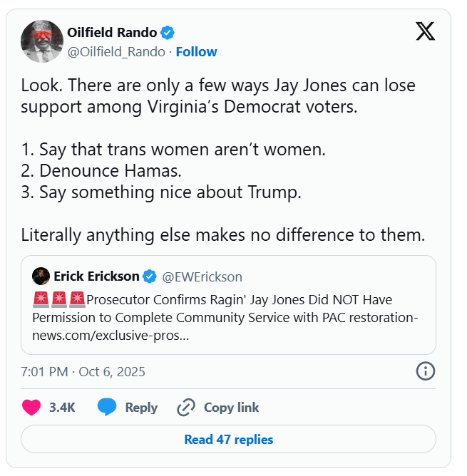Screen dimensions: 467x476
Task: Open the Twitter info circle icon
Action: pos(425,371)
